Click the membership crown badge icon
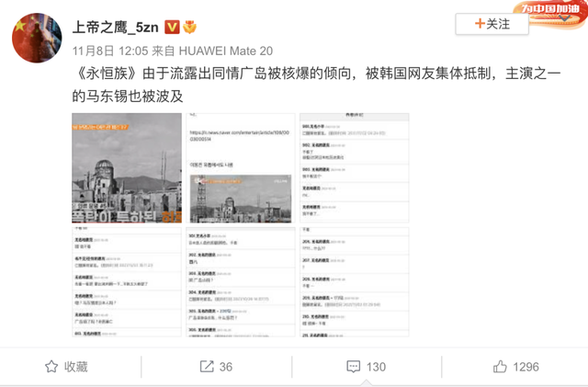The height and width of the screenshot is (387, 588). 189,27
